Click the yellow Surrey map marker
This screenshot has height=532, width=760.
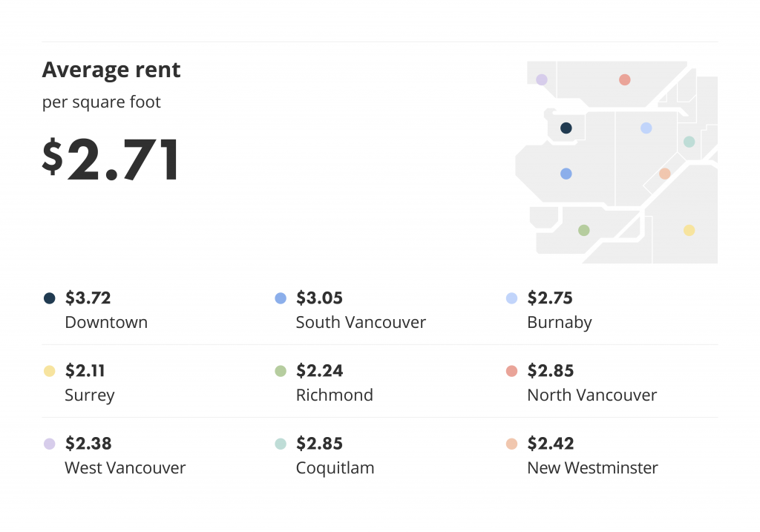point(689,230)
